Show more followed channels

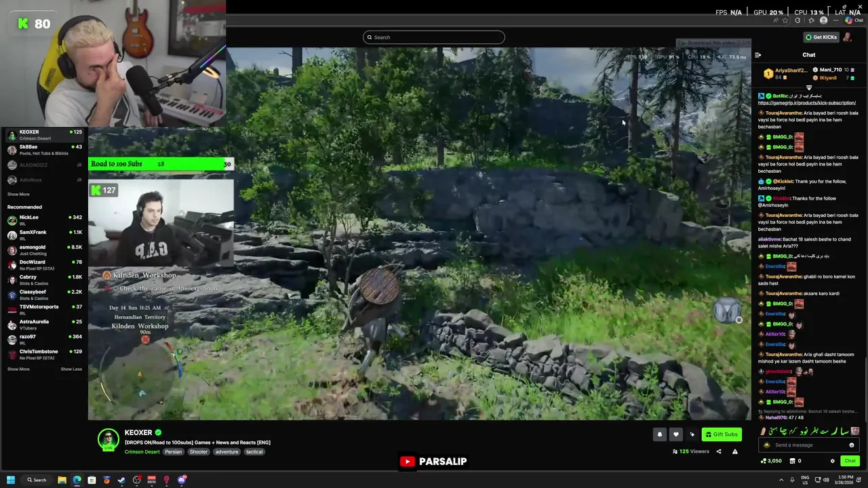tap(18, 194)
